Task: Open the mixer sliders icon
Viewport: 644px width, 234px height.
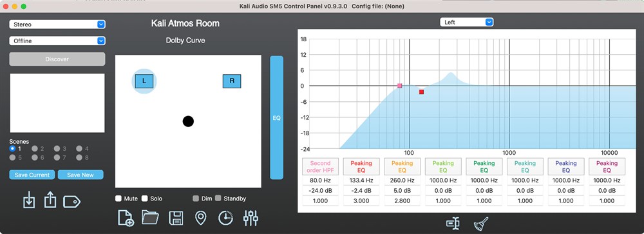Action: [x=251, y=218]
